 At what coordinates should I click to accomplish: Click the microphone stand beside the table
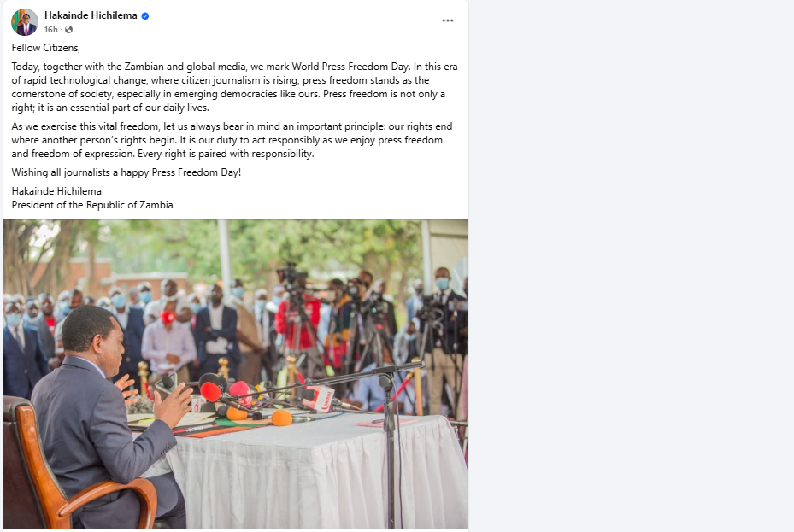[390, 445]
